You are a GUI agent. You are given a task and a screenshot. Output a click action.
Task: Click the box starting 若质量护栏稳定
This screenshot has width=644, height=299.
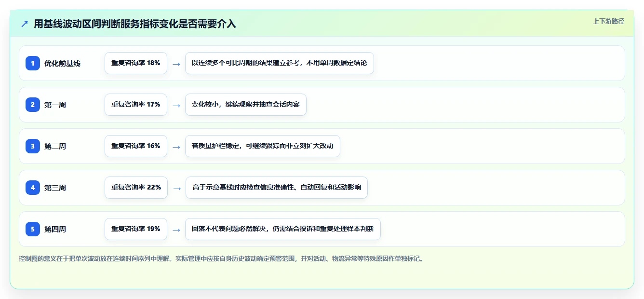click(x=263, y=146)
